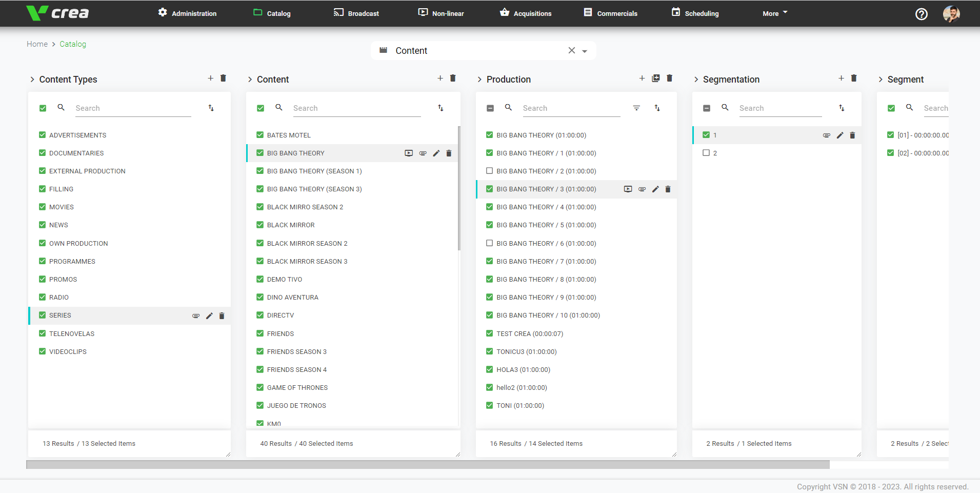Viewport: 980px width, 493px height.
Task: Select TEST CREA (00:00:07) production
Action: [576, 333]
